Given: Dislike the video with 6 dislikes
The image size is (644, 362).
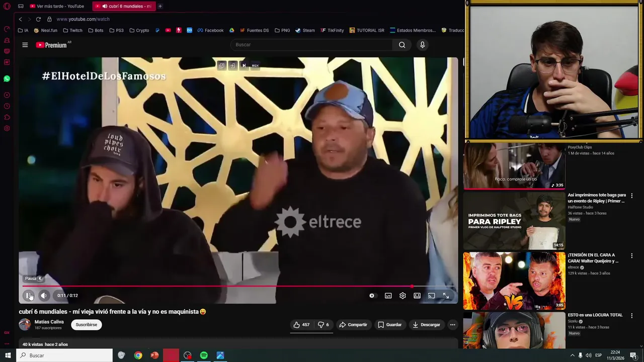Looking at the screenshot, I should tap(323, 325).
